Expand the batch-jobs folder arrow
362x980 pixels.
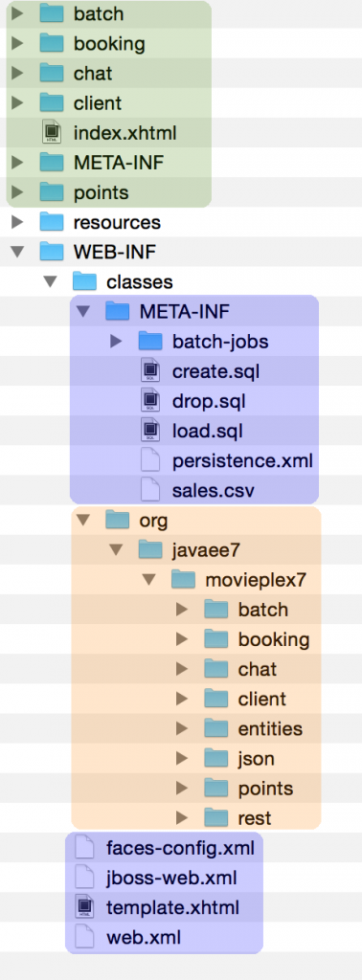[x=116, y=342]
